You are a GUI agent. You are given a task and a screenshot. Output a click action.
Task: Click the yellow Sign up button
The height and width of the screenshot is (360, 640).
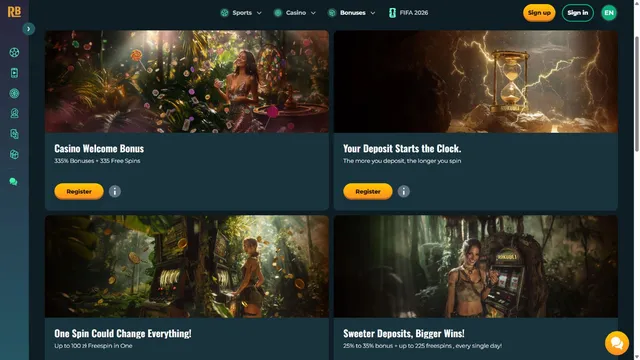pos(539,13)
